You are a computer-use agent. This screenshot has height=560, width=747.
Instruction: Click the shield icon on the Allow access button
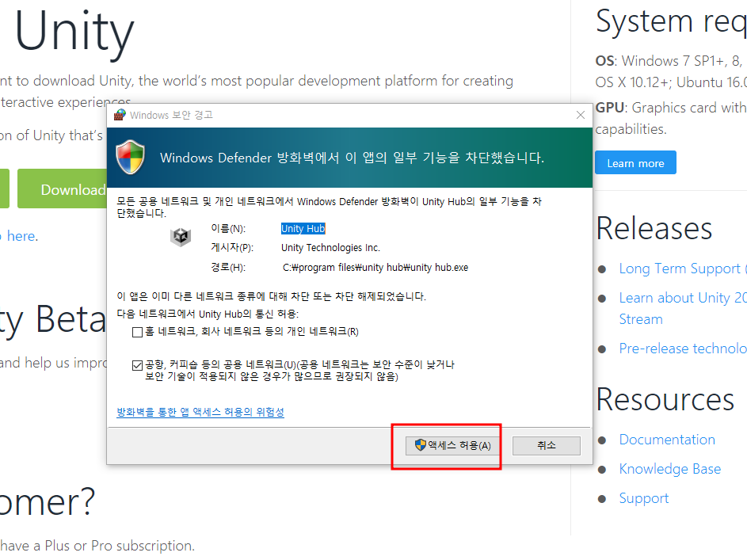[x=420, y=445]
